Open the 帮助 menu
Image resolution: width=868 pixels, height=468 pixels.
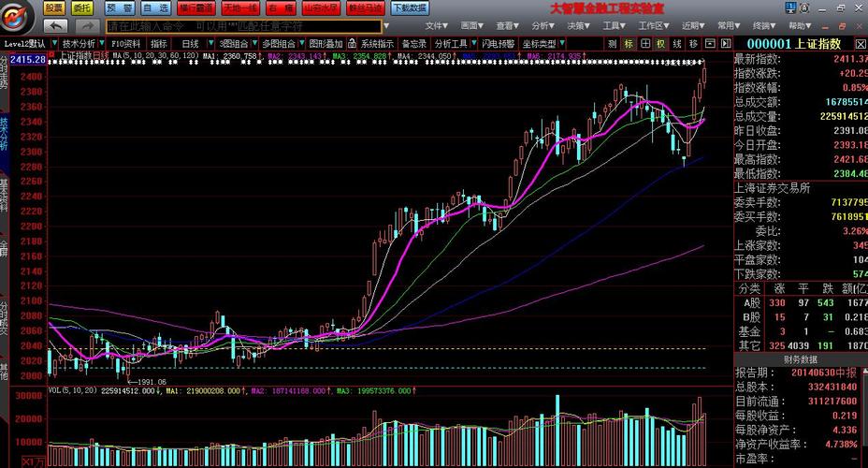coord(800,26)
